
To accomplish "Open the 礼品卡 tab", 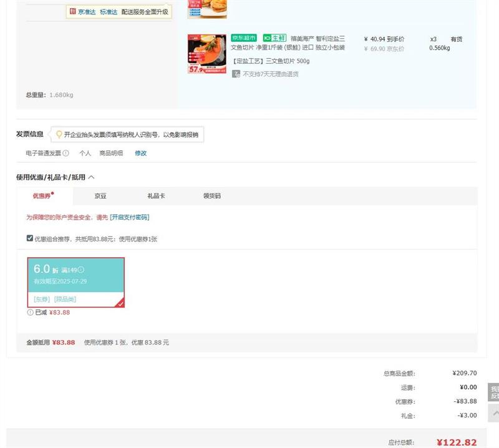I will tap(156, 196).
